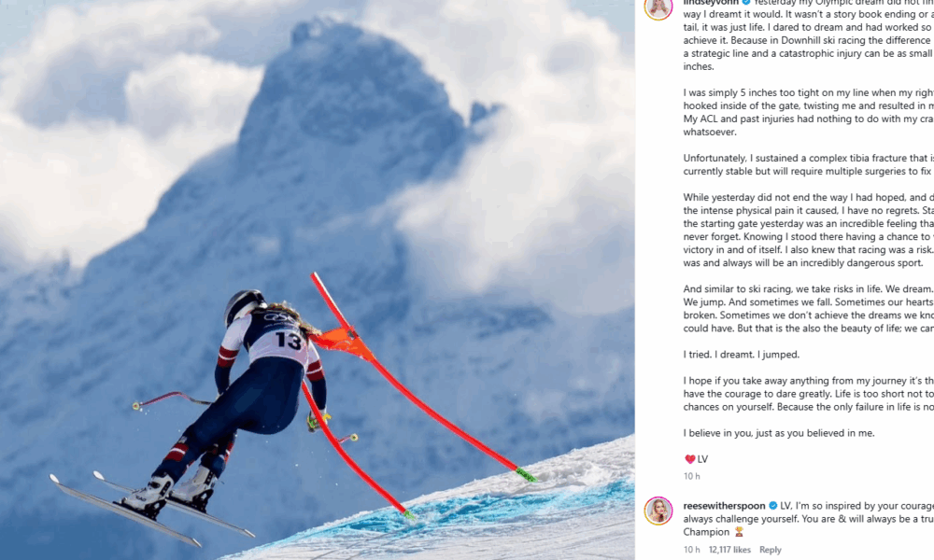
Task: Visit the reesewitherspoon username link
Action: [x=725, y=506]
